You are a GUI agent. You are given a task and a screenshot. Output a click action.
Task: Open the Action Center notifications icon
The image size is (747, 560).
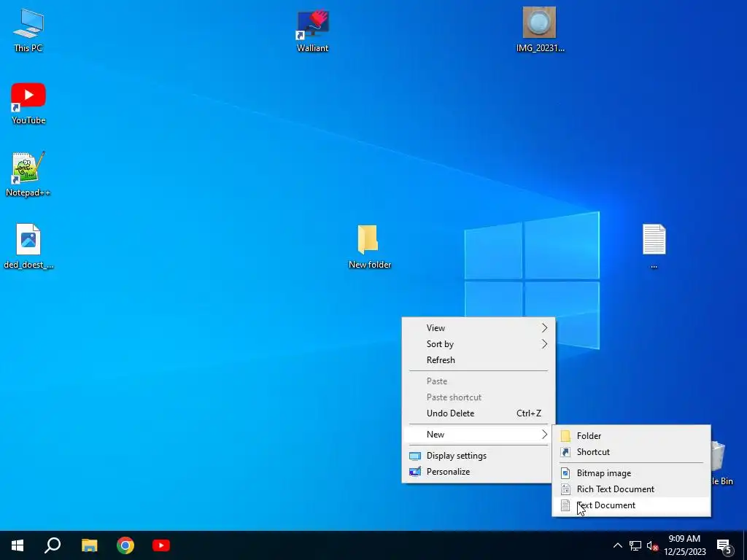724,545
